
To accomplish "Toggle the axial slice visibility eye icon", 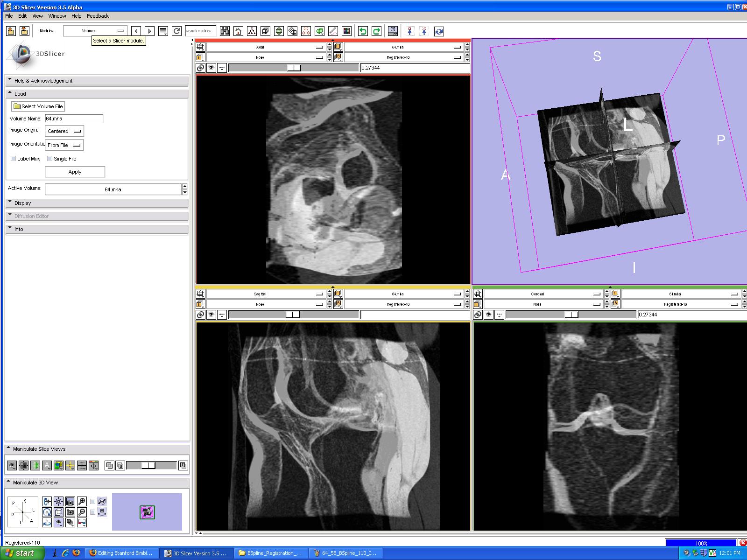I will click(211, 68).
